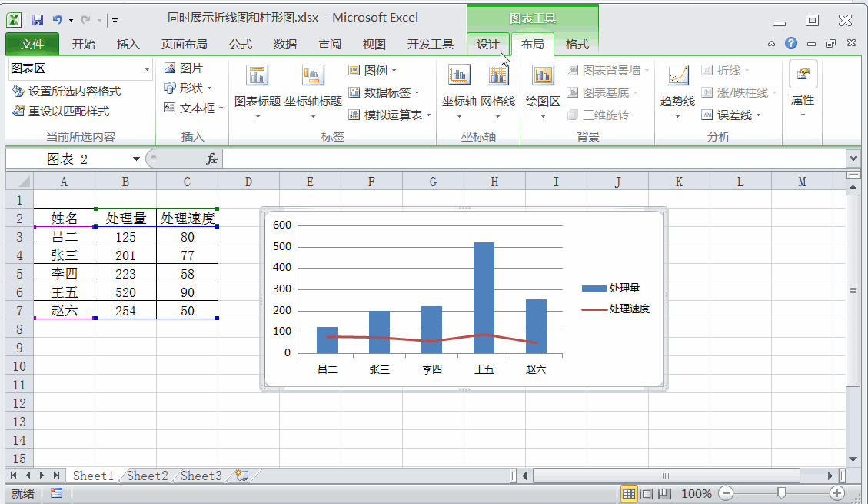Insert 图片 (Picture) from ribbon

[x=183, y=68]
